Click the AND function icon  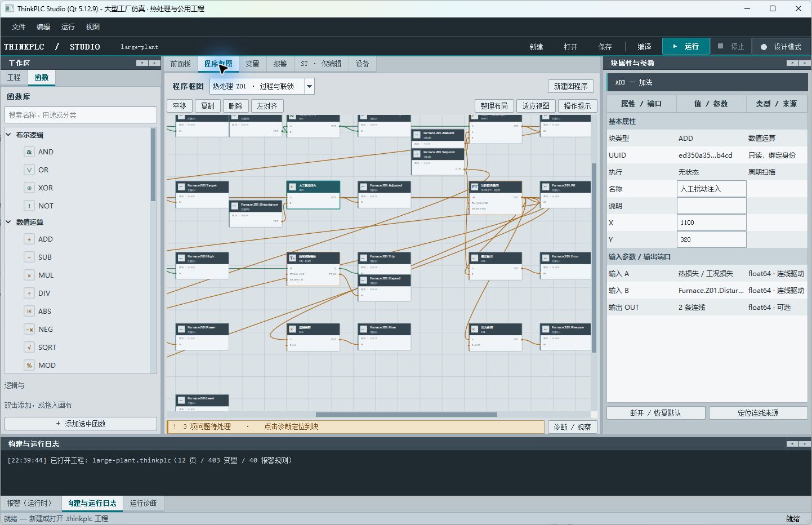tap(29, 152)
